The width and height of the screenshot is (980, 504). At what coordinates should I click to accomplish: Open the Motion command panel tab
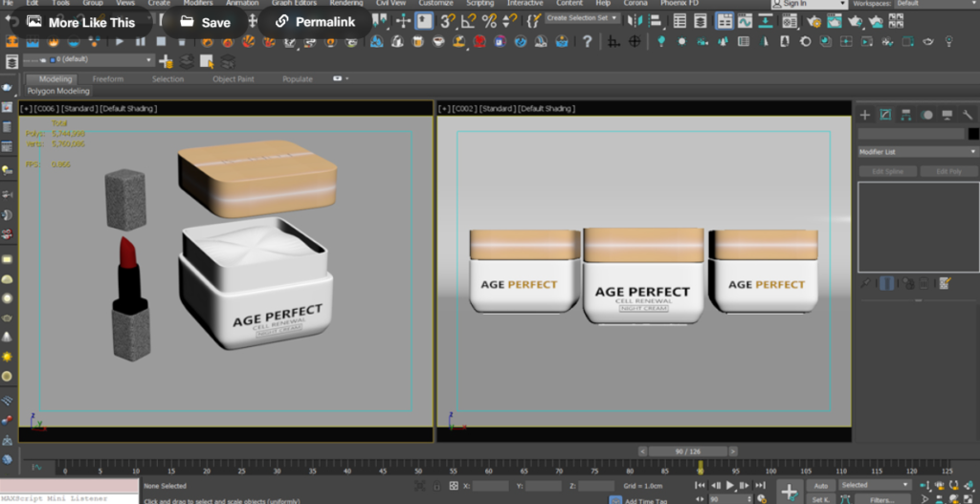click(926, 115)
